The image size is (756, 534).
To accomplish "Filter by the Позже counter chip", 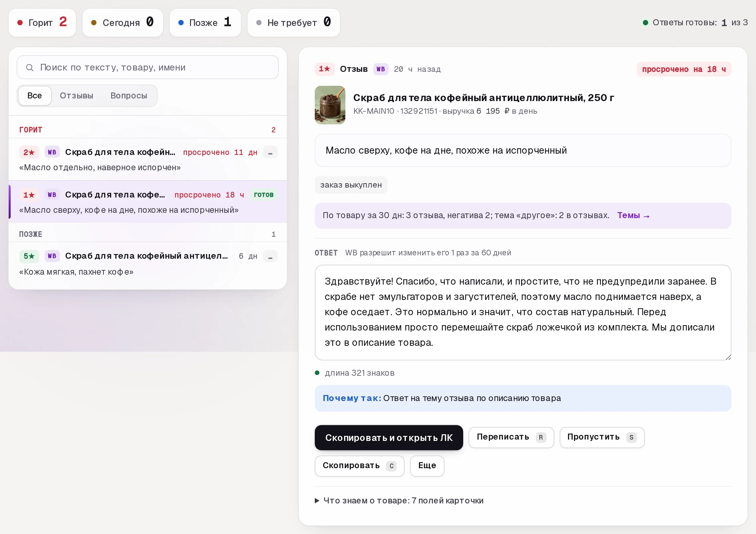I will click(205, 23).
